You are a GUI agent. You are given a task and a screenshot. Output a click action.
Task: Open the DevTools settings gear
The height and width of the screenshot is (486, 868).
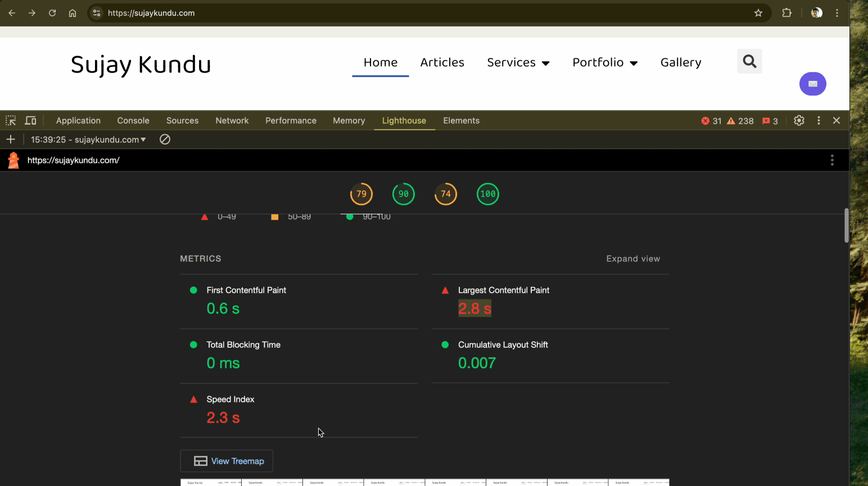799,120
